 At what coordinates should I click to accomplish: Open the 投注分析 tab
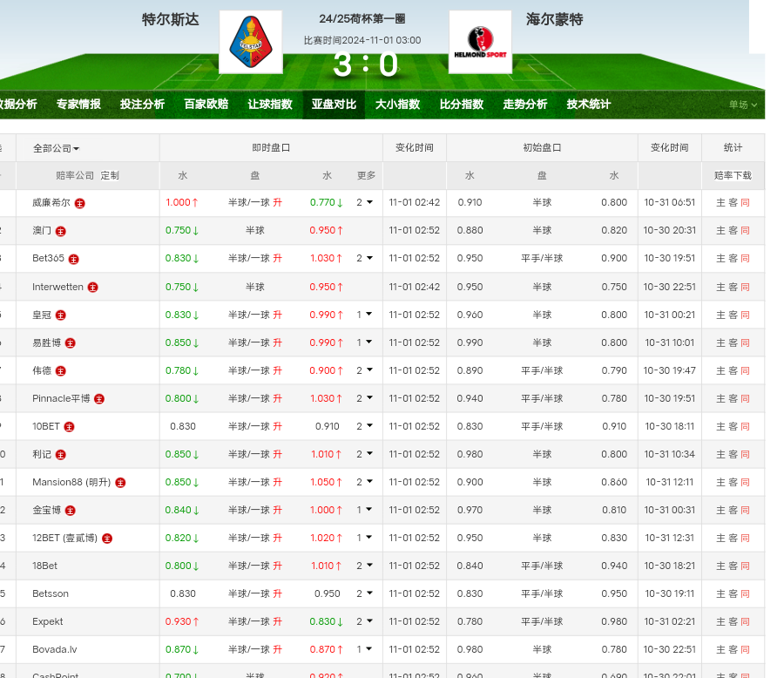tap(142, 104)
